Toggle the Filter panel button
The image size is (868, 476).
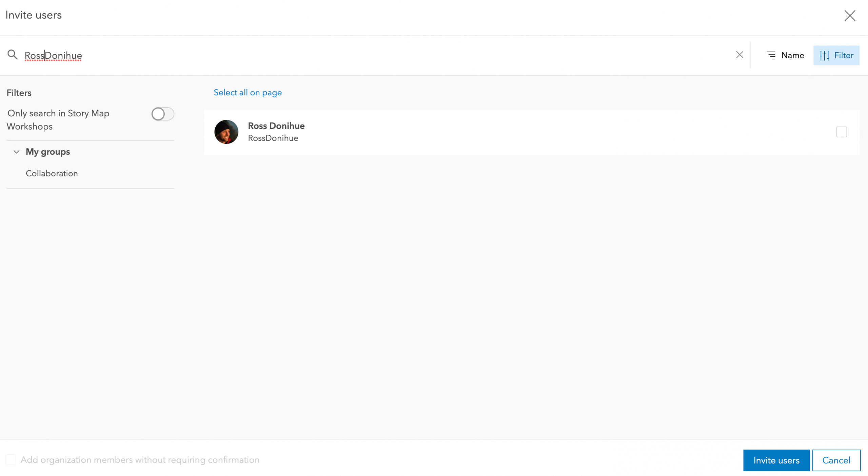836,55
